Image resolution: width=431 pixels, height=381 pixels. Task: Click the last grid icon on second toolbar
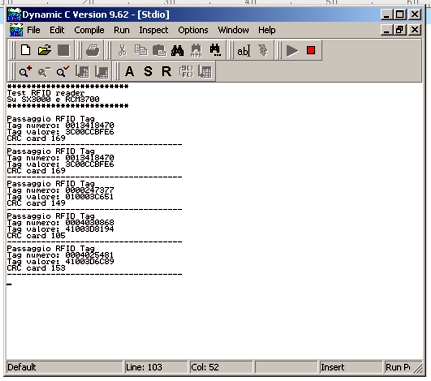pos(205,71)
